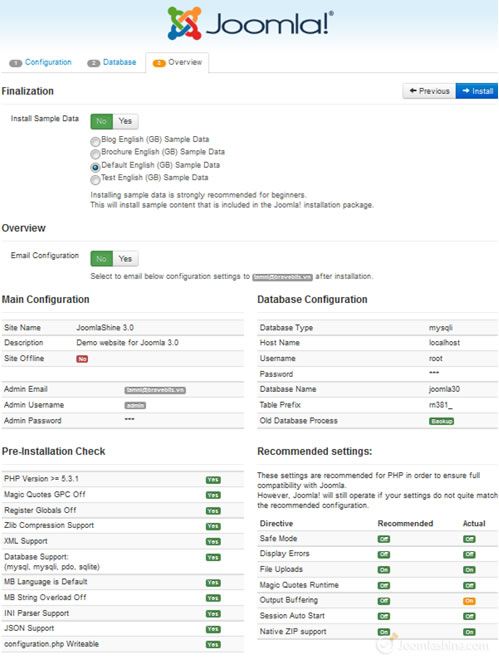The image size is (499, 665).
Task: Click the Actual Off badge for Magic Quotes Runtime
Action: 469,586
